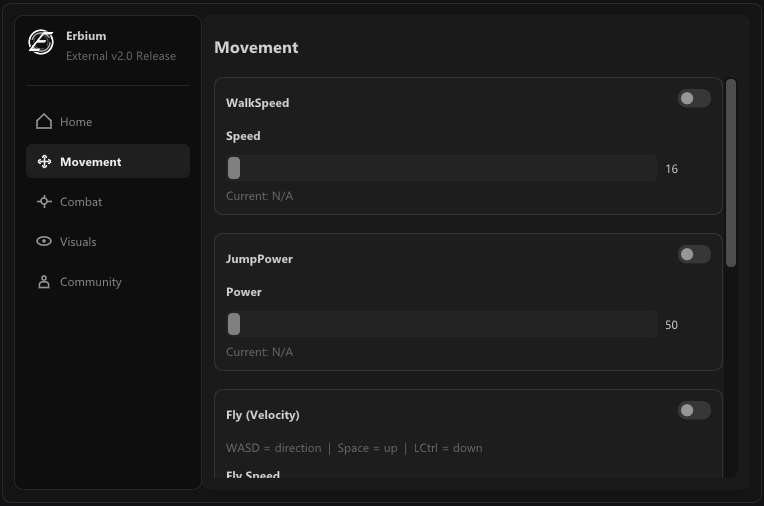Click the Fly (Velocity) title

(263, 415)
